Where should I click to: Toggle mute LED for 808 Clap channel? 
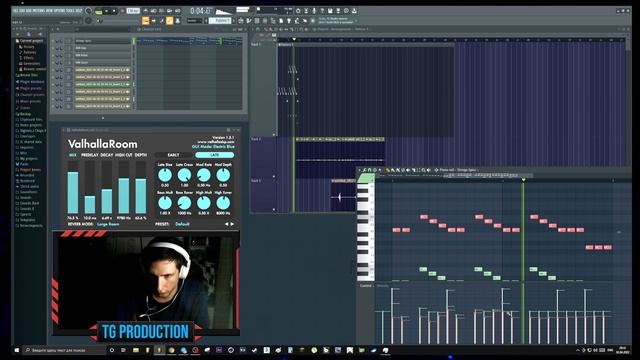tap(53, 48)
